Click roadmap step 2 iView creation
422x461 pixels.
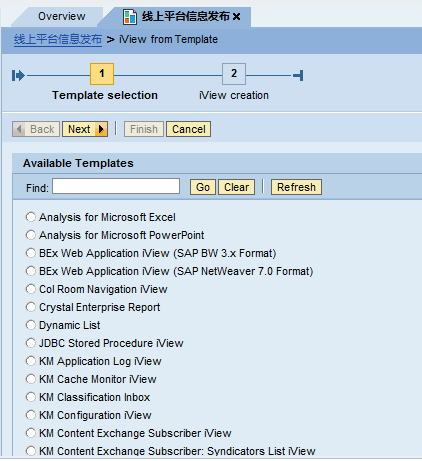(234, 74)
